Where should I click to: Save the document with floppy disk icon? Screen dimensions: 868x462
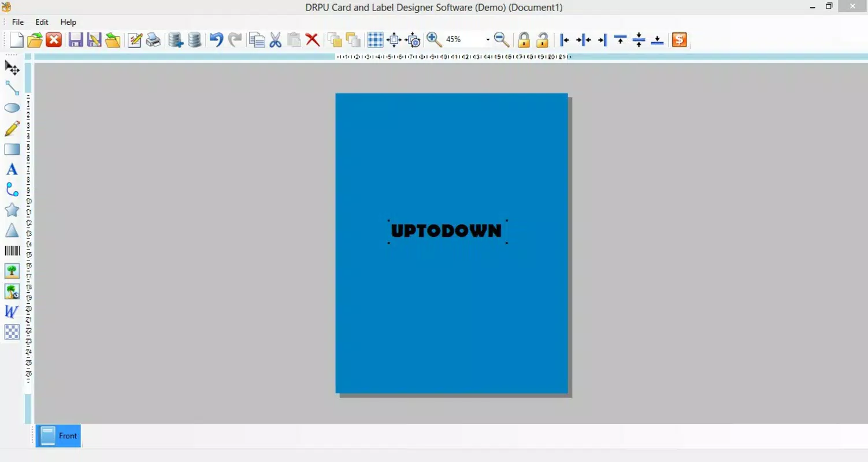(x=76, y=40)
